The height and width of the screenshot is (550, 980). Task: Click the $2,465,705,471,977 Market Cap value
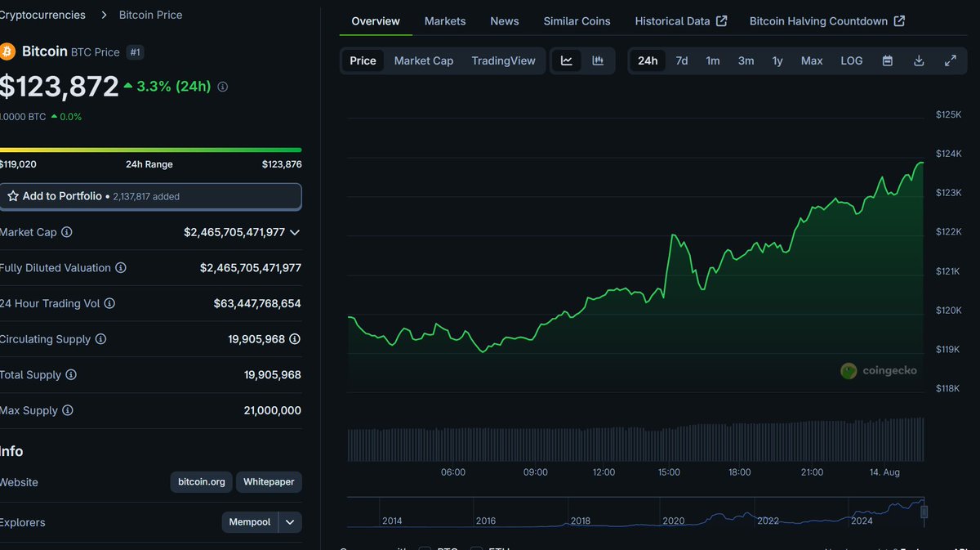point(234,232)
